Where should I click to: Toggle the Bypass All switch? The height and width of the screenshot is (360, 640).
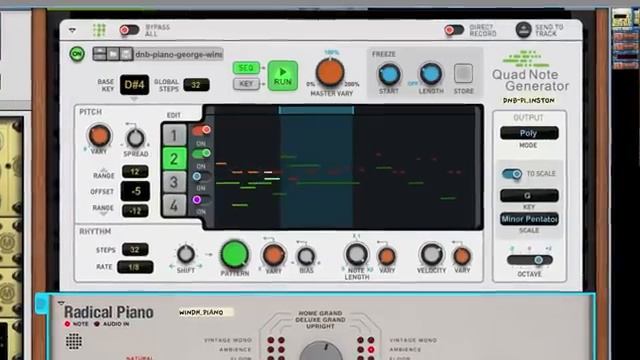pos(129,30)
